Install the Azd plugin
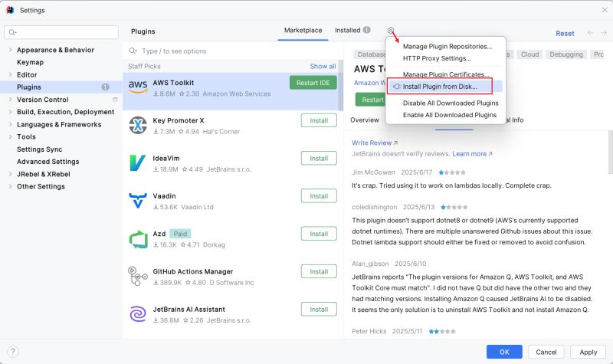Image resolution: width=613 pixels, height=364 pixels. click(x=319, y=234)
